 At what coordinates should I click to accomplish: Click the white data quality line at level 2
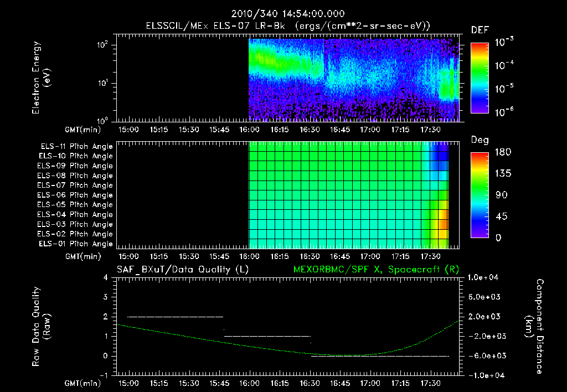point(176,317)
